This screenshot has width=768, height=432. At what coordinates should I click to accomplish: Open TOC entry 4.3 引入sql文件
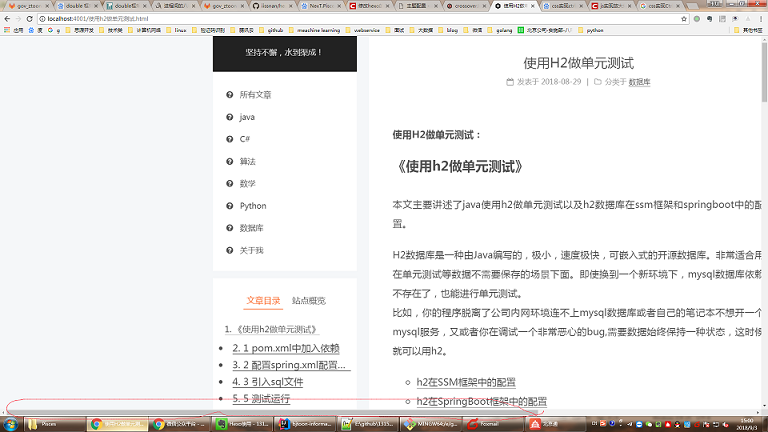(267, 382)
